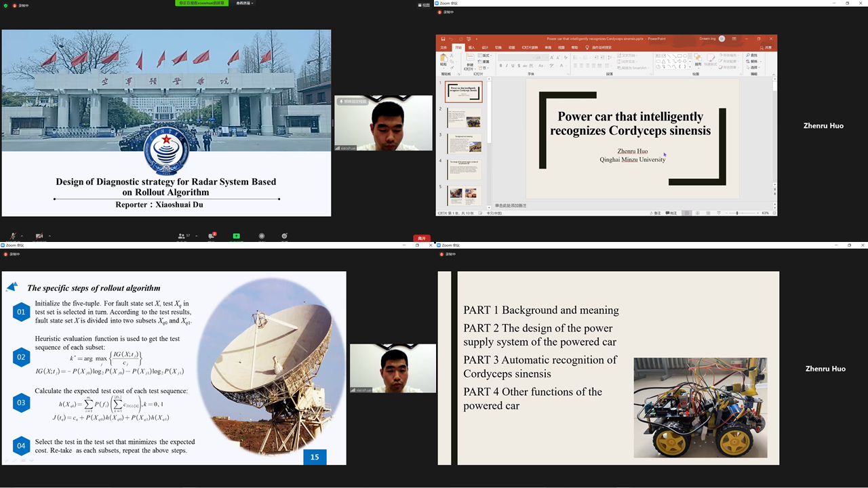Screen dimensions: 868x488
Task: Click the Undo icon in PowerPoint
Action: click(x=452, y=39)
